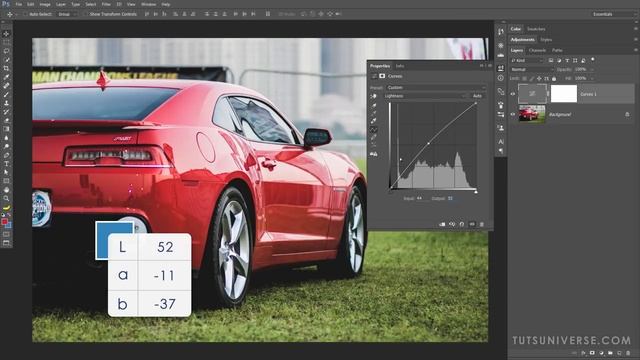Turn layer filtering on or off
The width and height of the screenshot is (640, 360).
point(593,60)
